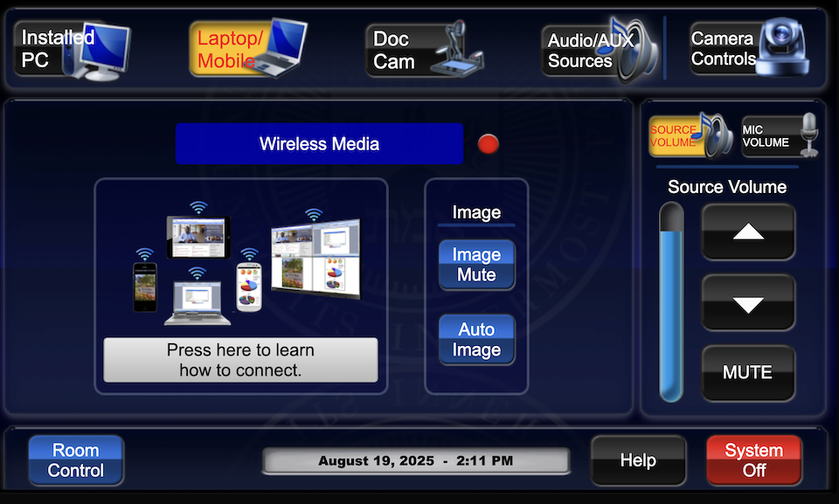Image resolution: width=839 pixels, height=504 pixels.
Task: Mute the source volume
Action: pos(748,373)
